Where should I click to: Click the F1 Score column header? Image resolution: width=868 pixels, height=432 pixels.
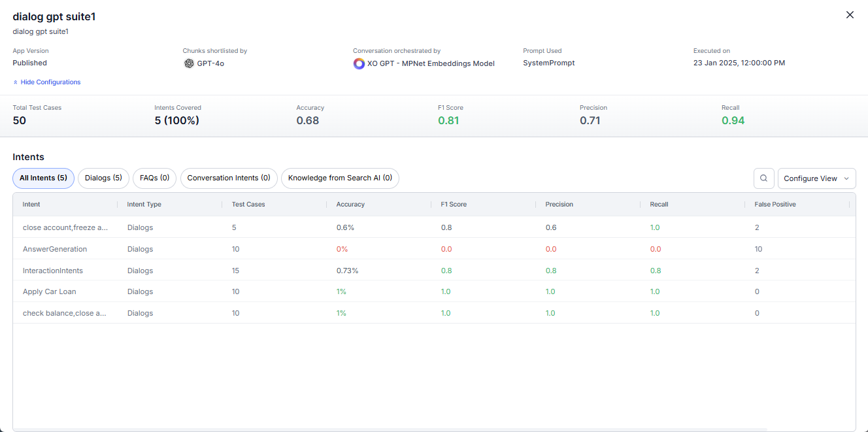[454, 205]
